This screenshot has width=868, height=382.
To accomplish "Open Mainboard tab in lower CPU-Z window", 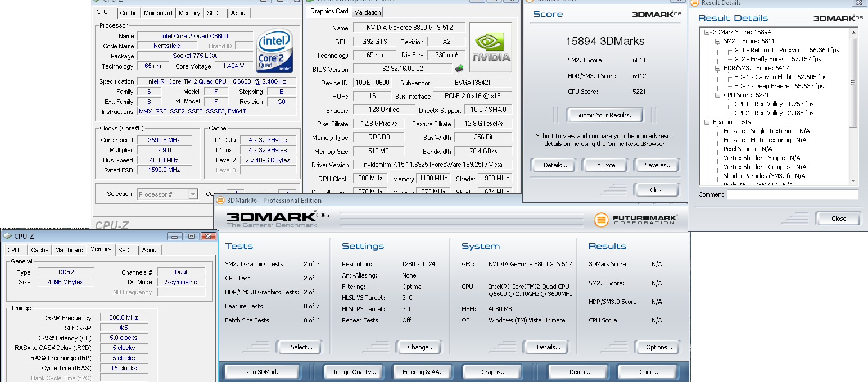I will point(69,250).
